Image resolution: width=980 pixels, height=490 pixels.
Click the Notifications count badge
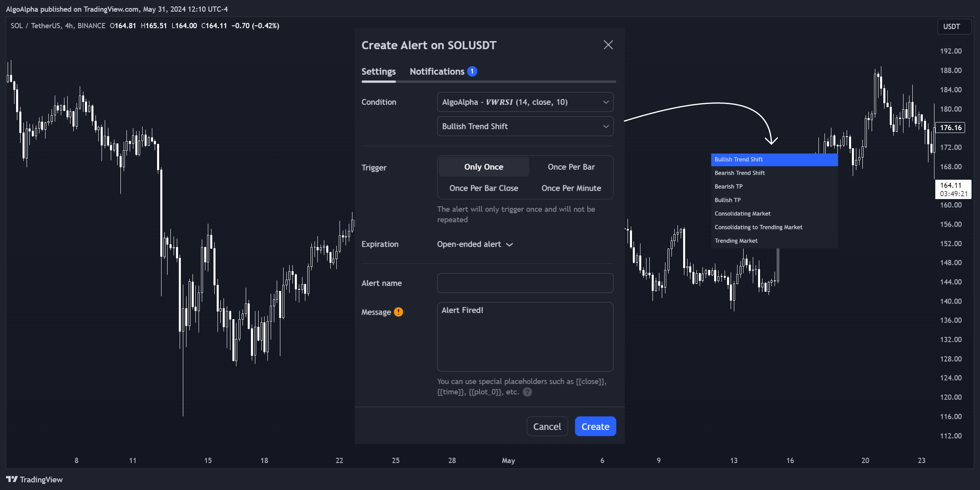(472, 71)
